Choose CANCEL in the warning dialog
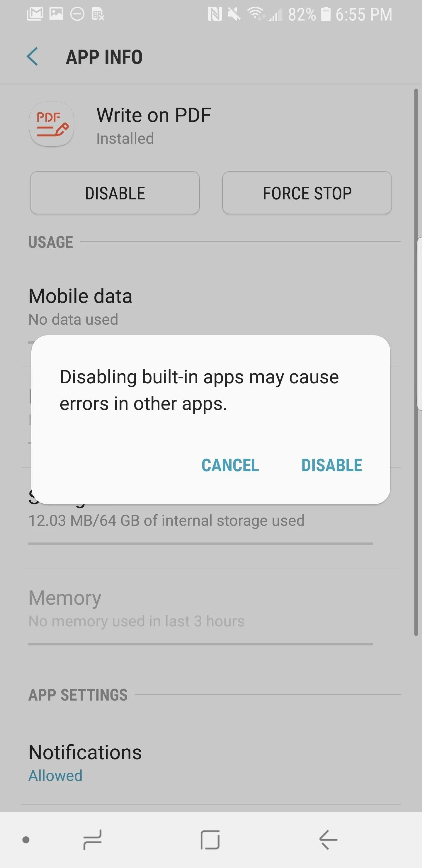Image resolution: width=422 pixels, height=868 pixels. coord(230,465)
